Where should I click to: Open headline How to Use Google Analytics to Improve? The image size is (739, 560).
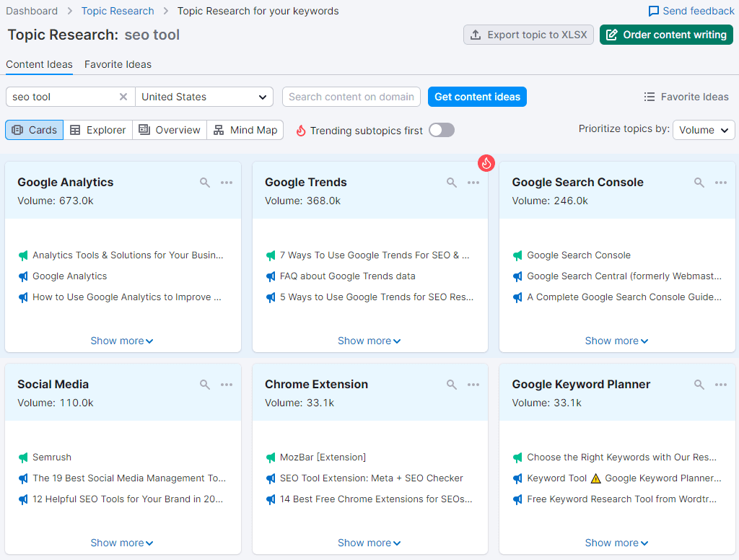pyautogui.click(x=127, y=297)
